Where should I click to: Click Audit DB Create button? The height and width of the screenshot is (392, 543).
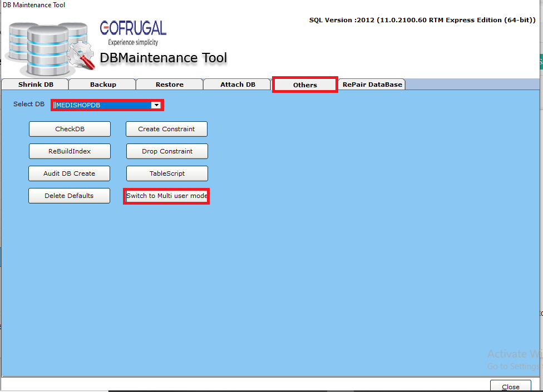click(x=69, y=173)
